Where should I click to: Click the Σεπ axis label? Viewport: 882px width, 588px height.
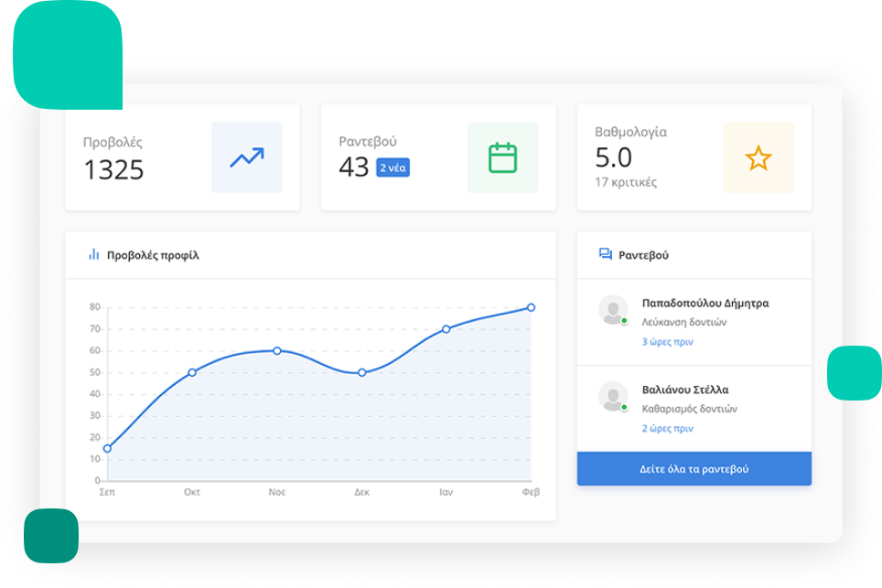coord(107,492)
